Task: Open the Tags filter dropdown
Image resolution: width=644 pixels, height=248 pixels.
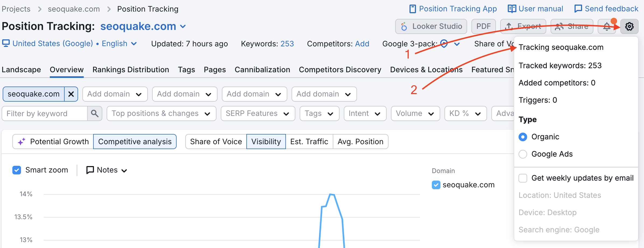Action: click(319, 113)
